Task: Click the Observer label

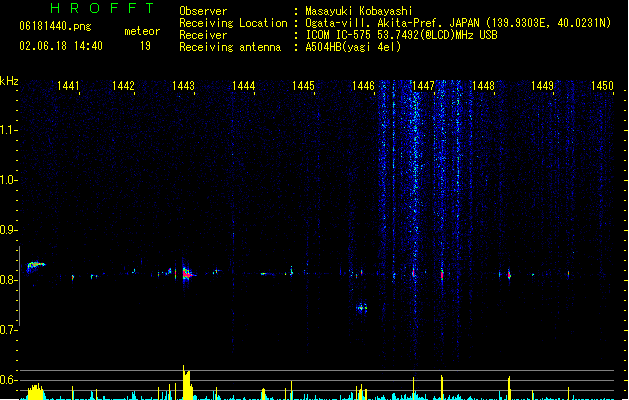Action: (x=203, y=11)
